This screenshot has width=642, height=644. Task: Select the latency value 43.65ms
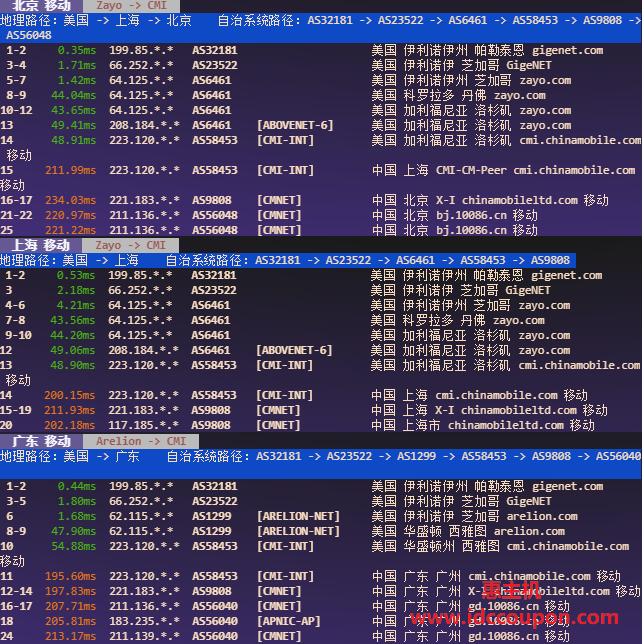click(74, 110)
